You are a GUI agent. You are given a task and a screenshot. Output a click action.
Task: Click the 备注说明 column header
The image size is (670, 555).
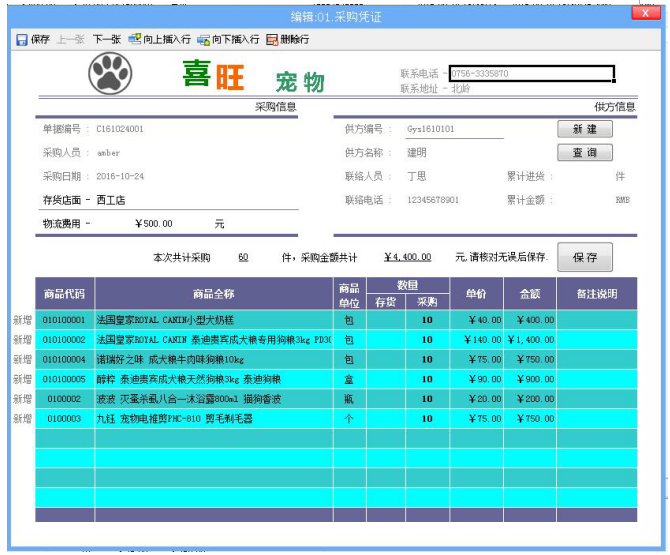tap(597, 294)
